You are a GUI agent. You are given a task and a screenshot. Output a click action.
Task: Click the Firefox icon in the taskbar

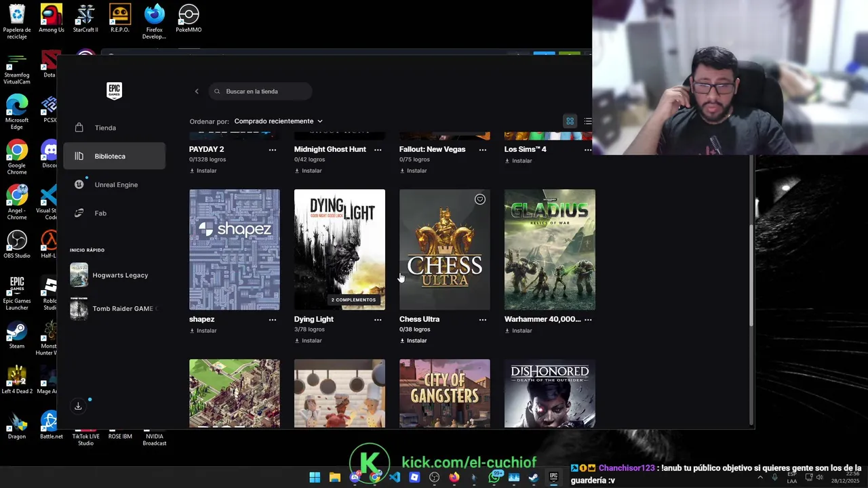pos(454,477)
